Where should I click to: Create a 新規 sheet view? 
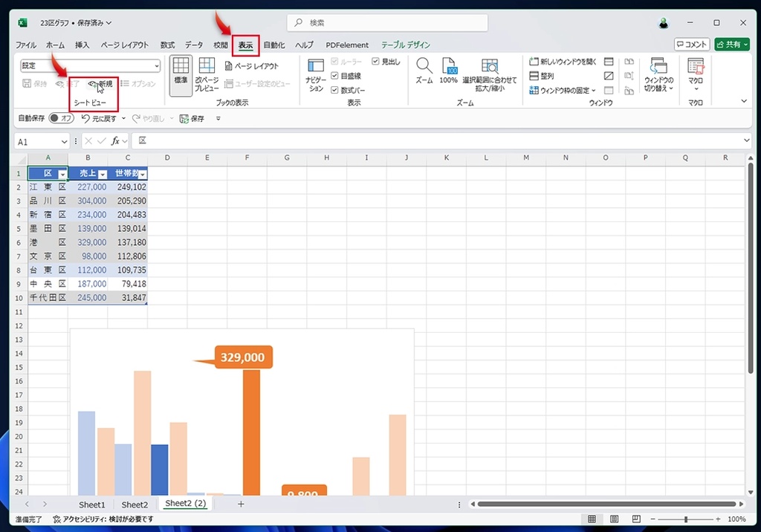[100, 84]
